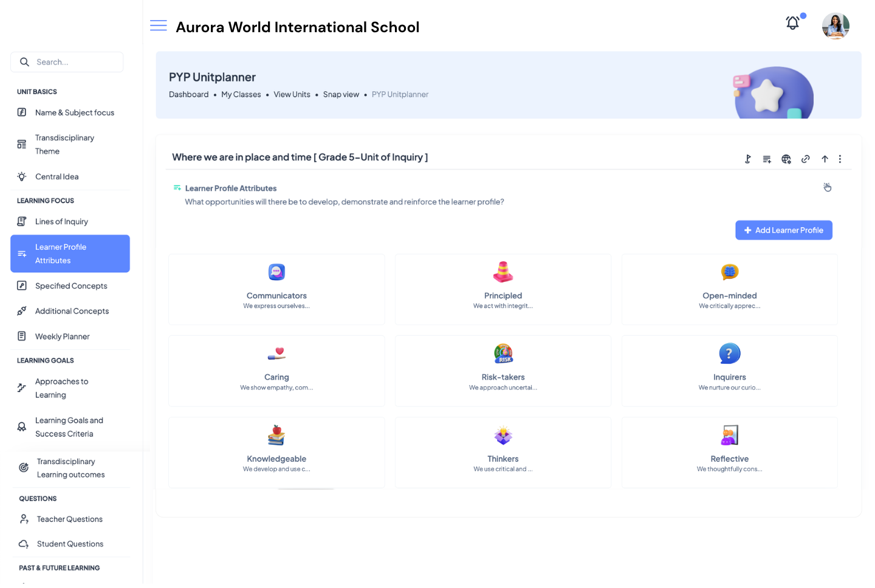
Task: Open the three-dot more options menu
Action: pyautogui.click(x=840, y=159)
